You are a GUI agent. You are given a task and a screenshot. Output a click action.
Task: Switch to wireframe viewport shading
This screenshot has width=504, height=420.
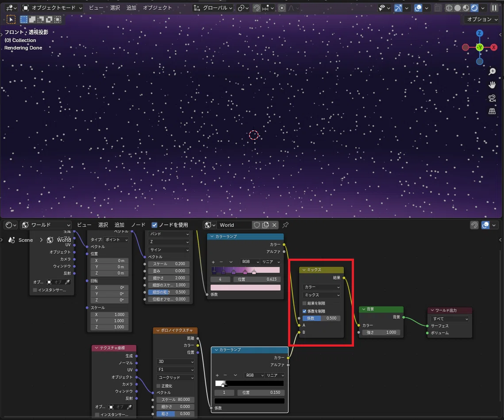(x=449, y=8)
